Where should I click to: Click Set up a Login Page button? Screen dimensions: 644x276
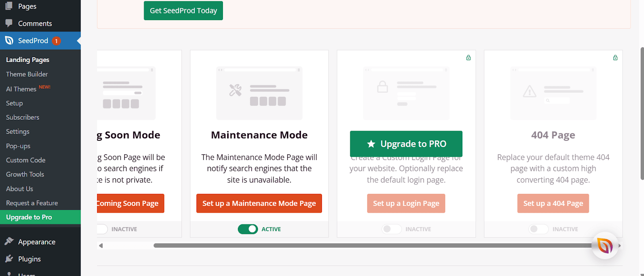click(406, 203)
